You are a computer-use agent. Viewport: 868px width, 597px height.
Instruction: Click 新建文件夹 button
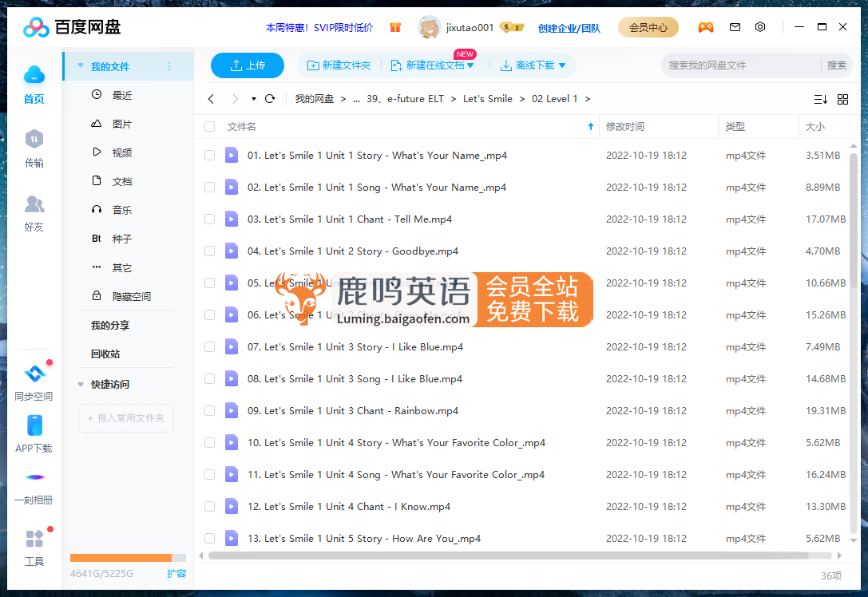click(339, 65)
